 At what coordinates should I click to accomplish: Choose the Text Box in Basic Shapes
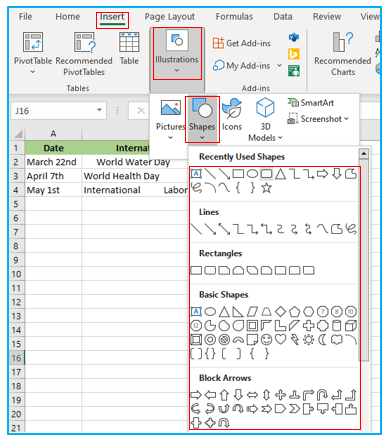[196, 312]
